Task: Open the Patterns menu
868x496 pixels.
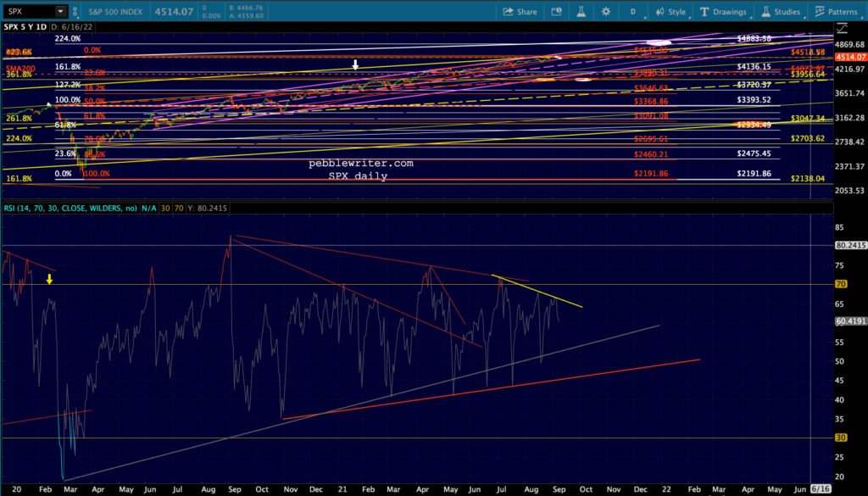Action: [x=836, y=12]
